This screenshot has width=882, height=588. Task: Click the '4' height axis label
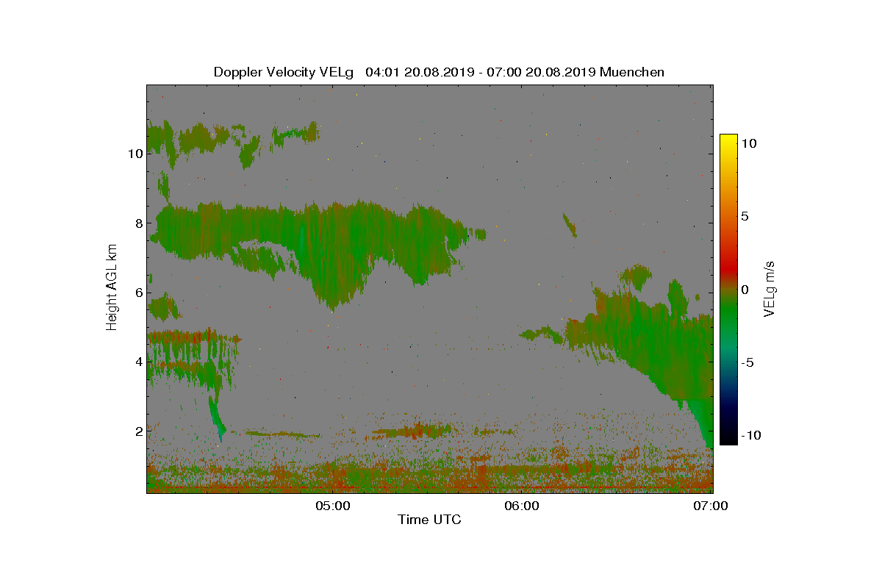point(137,362)
